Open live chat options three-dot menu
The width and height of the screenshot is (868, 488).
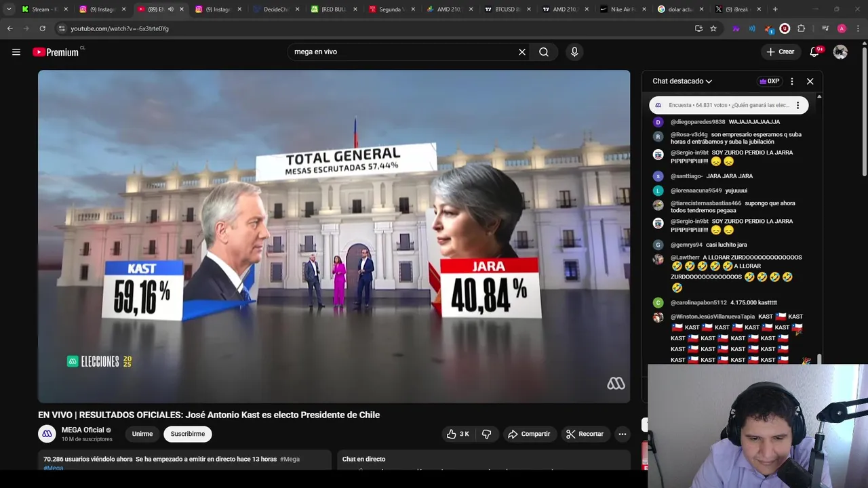click(791, 81)
